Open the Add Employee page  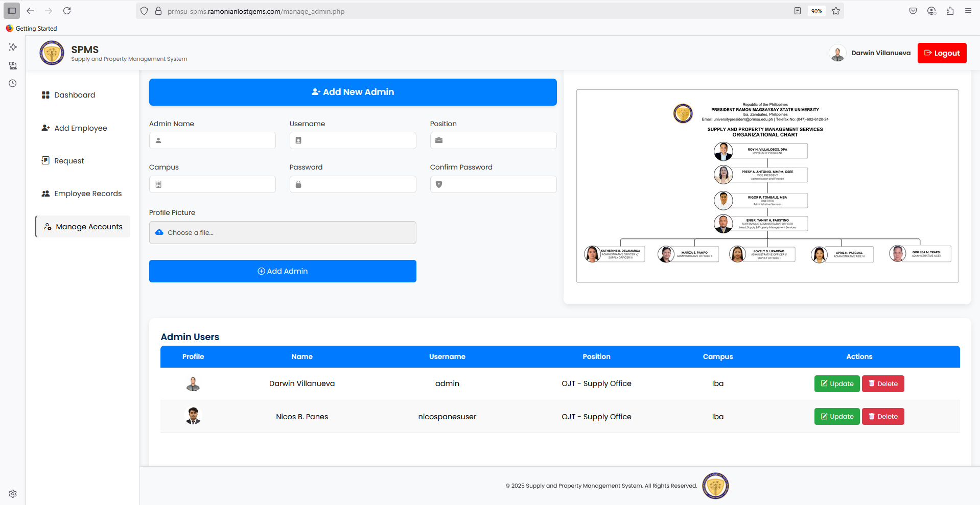pos(80,128)
